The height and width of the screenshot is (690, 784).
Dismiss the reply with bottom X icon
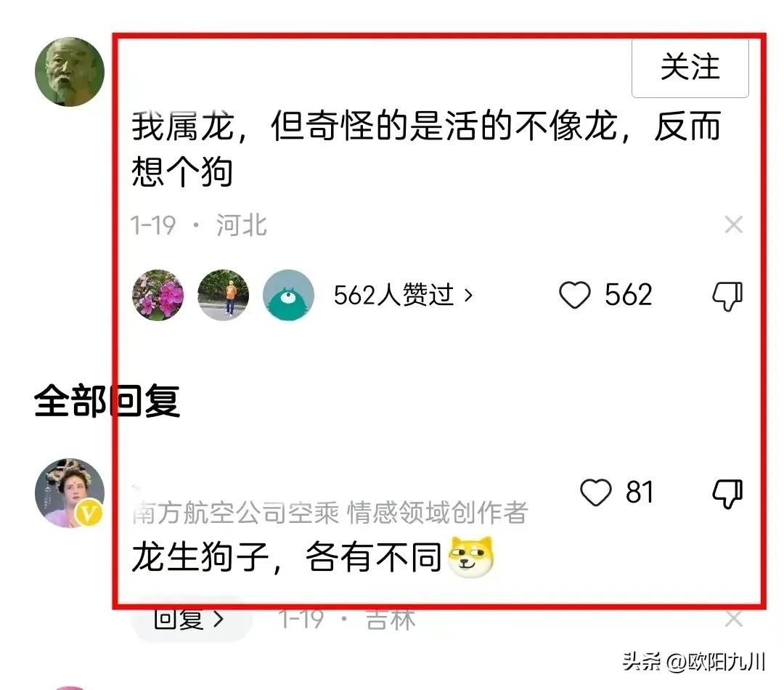pos(733,619)
